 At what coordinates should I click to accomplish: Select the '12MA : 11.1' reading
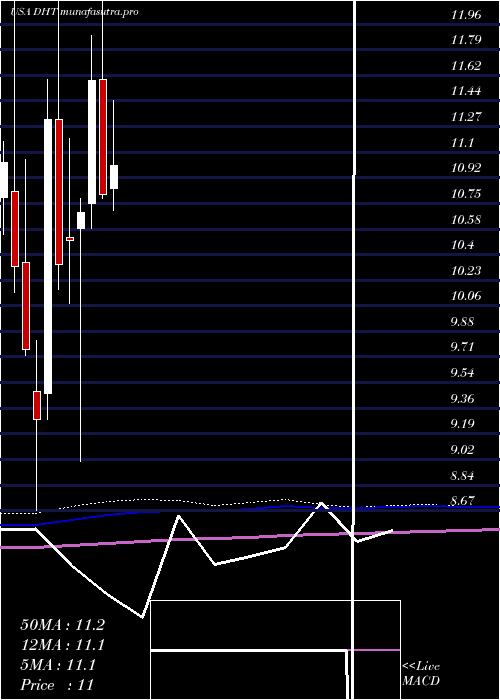tap(62, 645)
